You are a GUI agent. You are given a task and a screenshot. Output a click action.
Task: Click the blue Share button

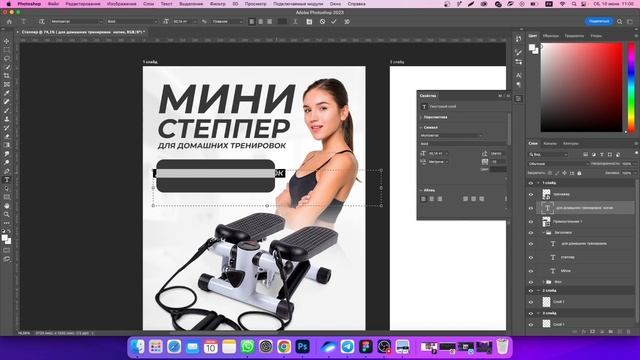pyautogui.click(x=599, y=21)
